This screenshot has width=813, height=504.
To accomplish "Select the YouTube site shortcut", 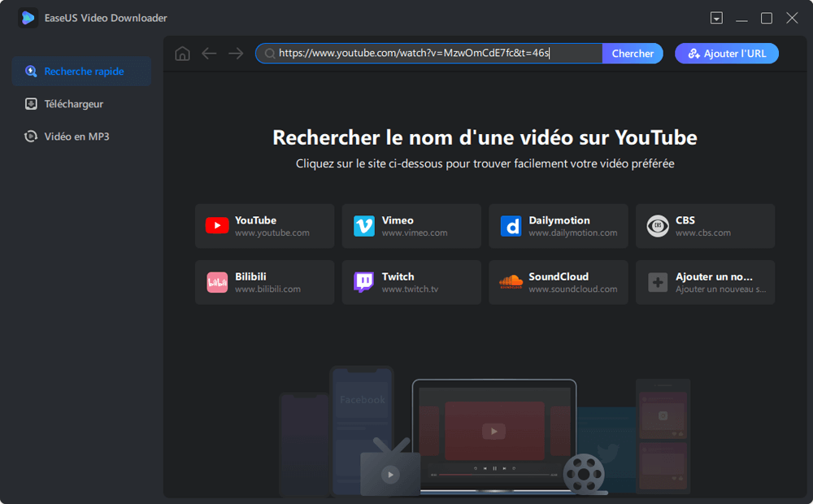I will click(x=264, y=225).
